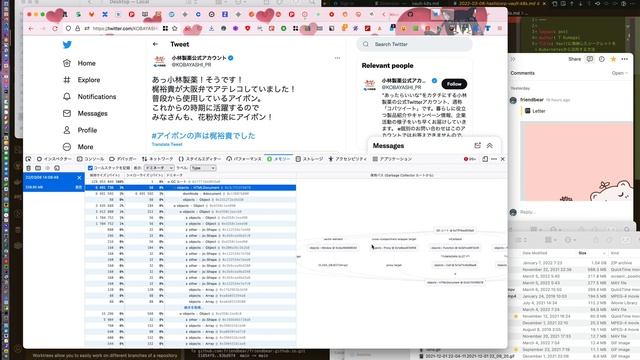Click the import snapshot icon in the memory toolbar
This screenshot has width=640, height=360.
click(x=57, y=168)
